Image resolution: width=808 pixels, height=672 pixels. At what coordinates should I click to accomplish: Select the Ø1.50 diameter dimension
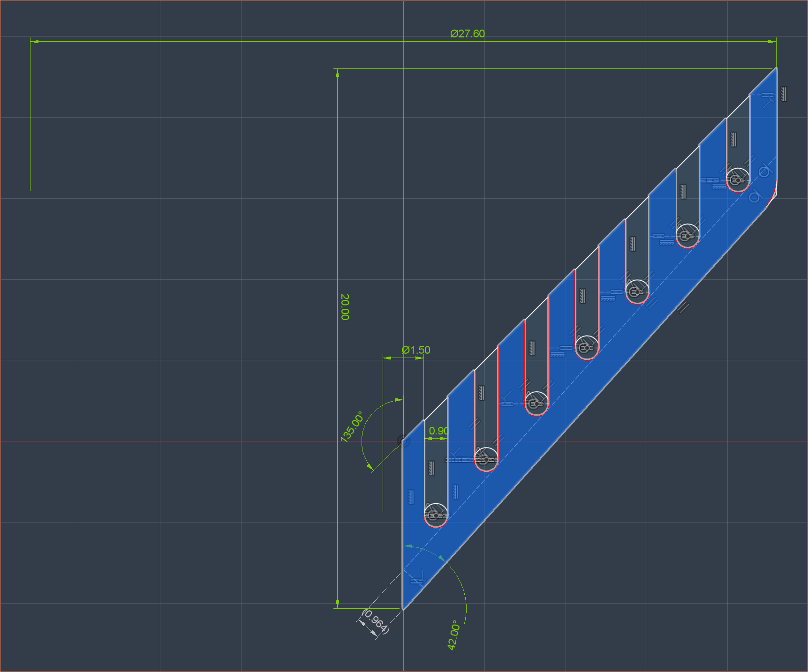tap(416, 350)
